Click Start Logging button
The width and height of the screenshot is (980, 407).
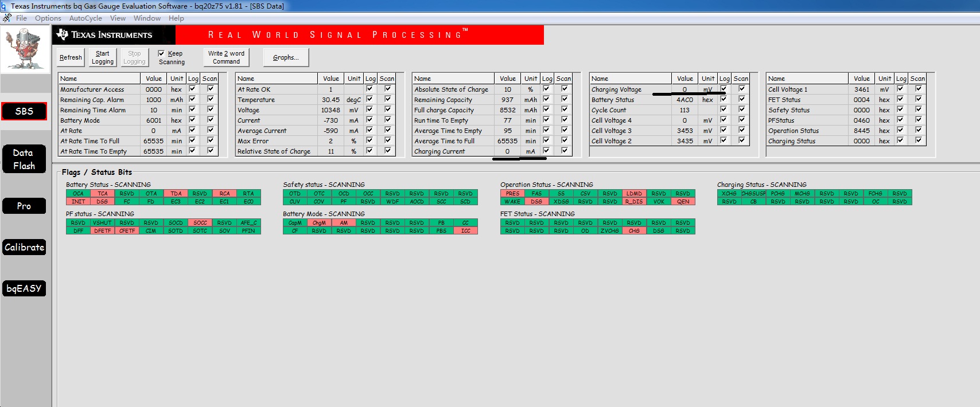pyautogui.click(x=103, y=57)
